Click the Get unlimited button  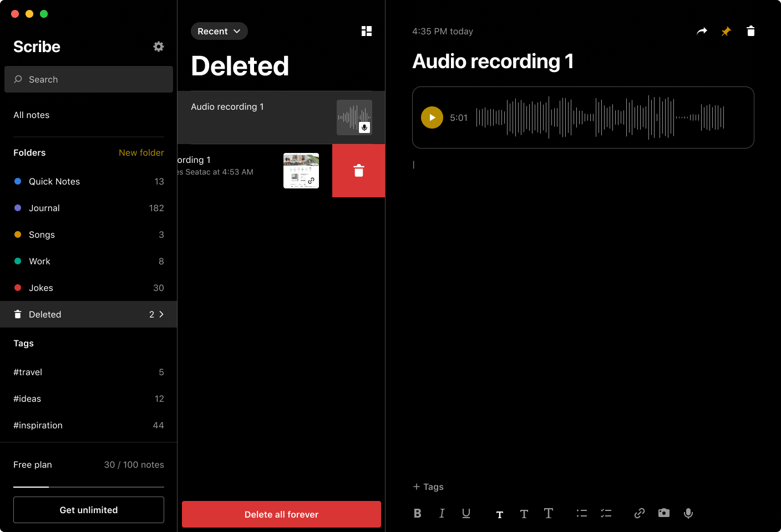(89, 510)
